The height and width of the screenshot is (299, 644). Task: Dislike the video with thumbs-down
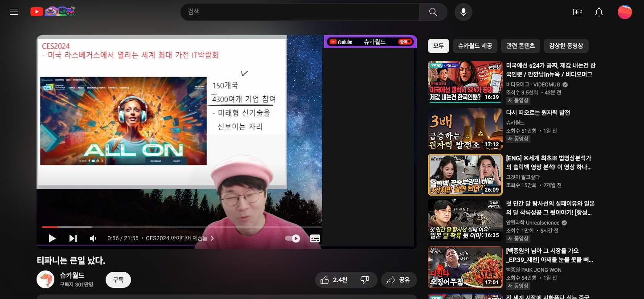(x=365, y=280)
